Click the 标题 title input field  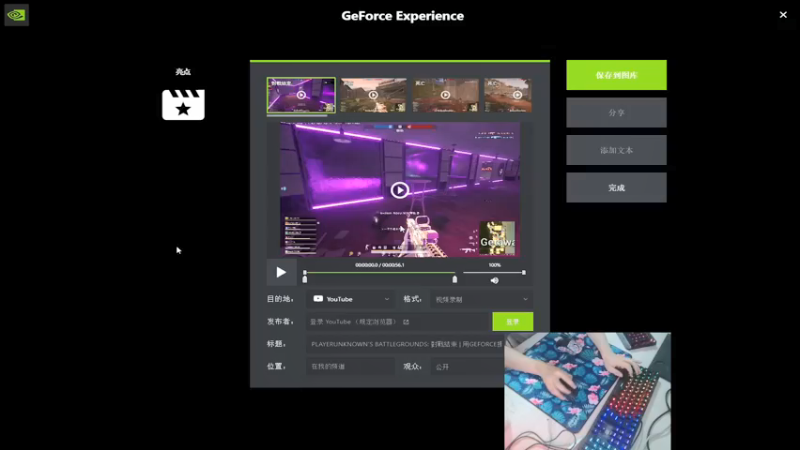click(405, 344)
